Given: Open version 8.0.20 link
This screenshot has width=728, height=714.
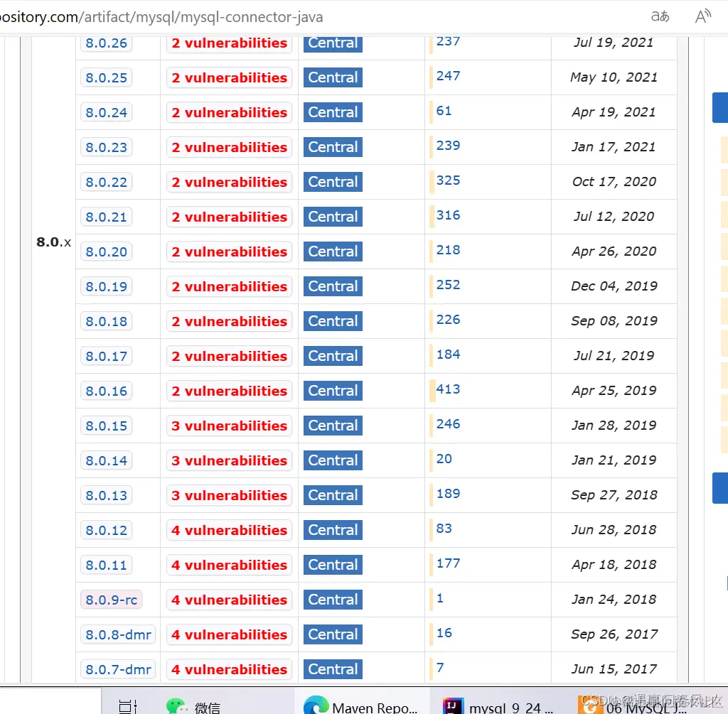Looking at the screenshot, I should pyautogui.click(x=107, y=251).
